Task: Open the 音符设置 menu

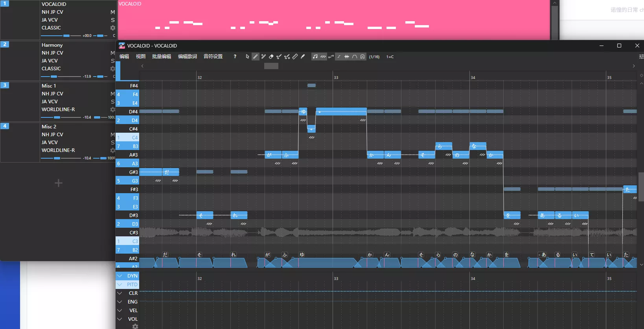Action: point(213,57)
